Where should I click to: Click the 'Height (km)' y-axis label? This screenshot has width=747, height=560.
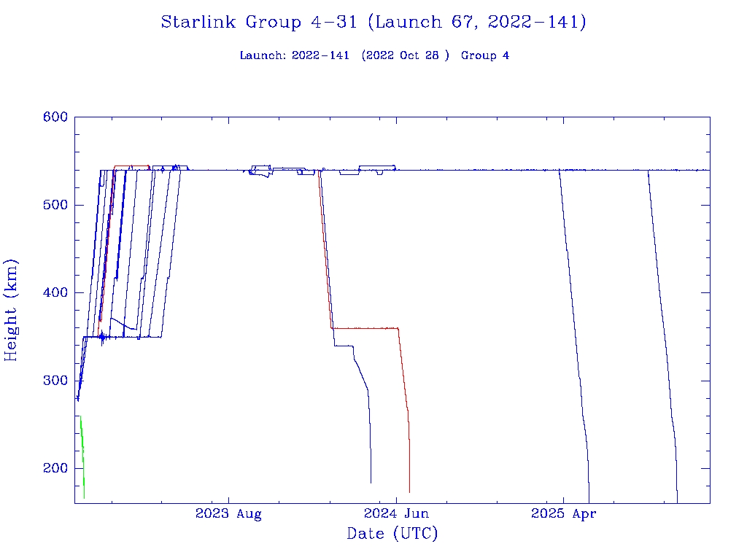(x=11, y=310)
